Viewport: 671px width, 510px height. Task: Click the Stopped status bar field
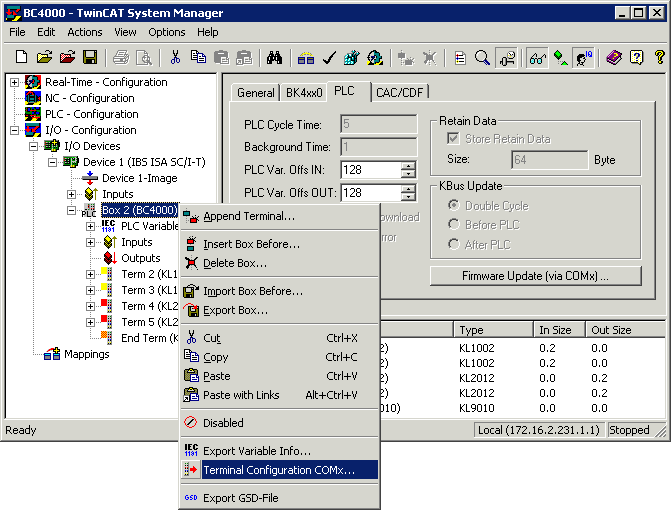(x=629, y=430)
